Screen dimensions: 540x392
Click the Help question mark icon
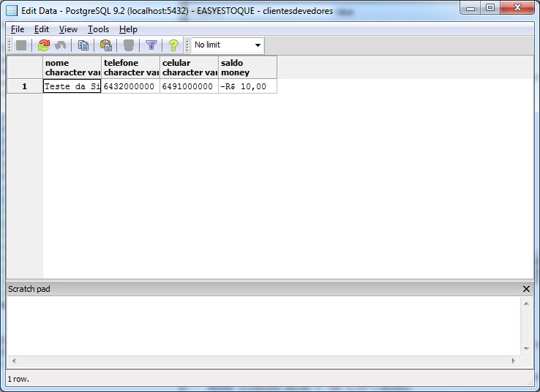click(173, 45)
